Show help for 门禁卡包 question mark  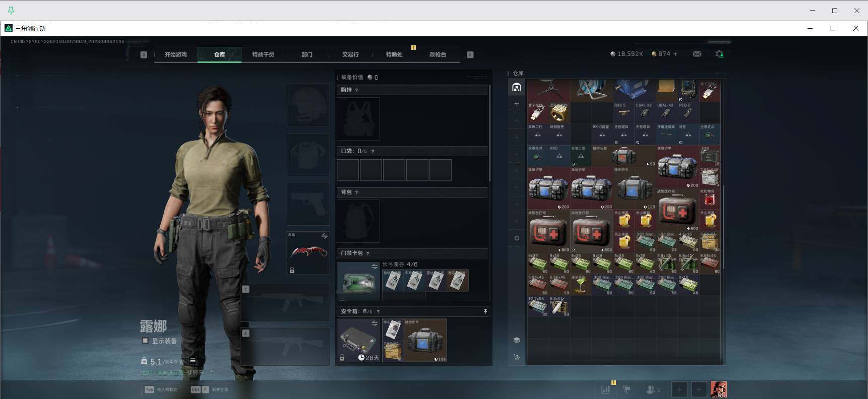coord(368,253)
